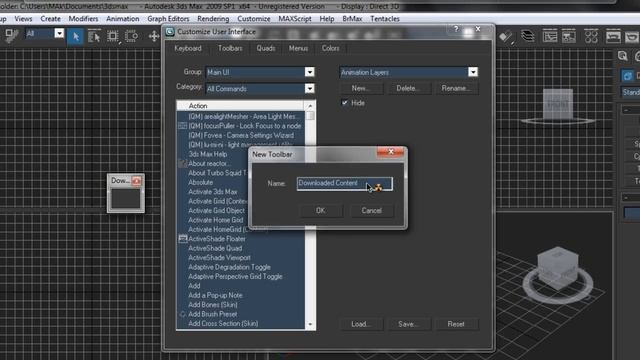Click the ViewCube in the perspective viewport
640x360 pixels.
click(x=558, y=269)
